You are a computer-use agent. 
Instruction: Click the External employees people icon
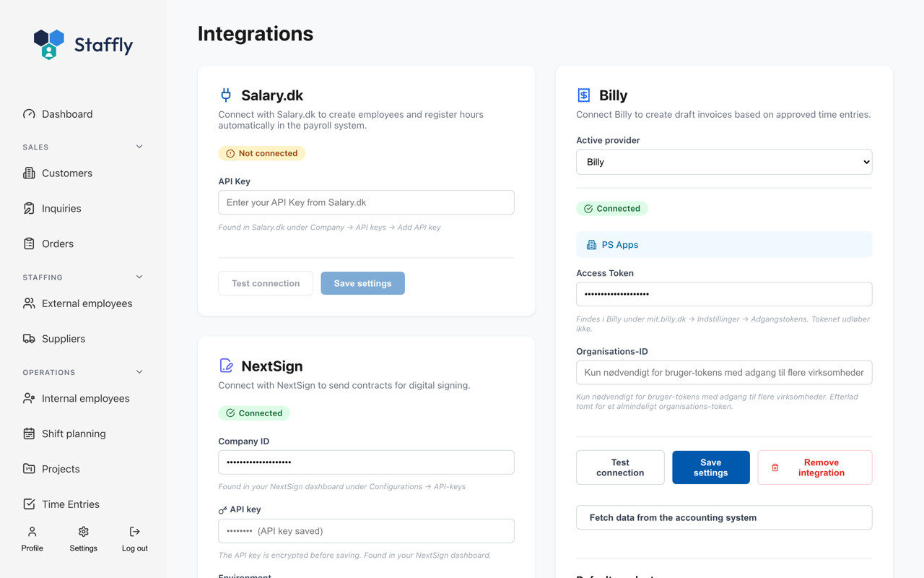[29, 303]
